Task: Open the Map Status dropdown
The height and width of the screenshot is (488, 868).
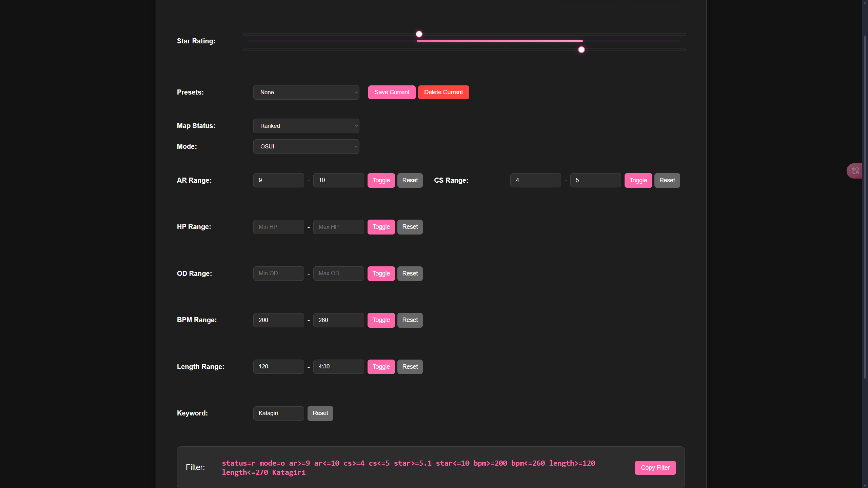Action: coord(306,126)
